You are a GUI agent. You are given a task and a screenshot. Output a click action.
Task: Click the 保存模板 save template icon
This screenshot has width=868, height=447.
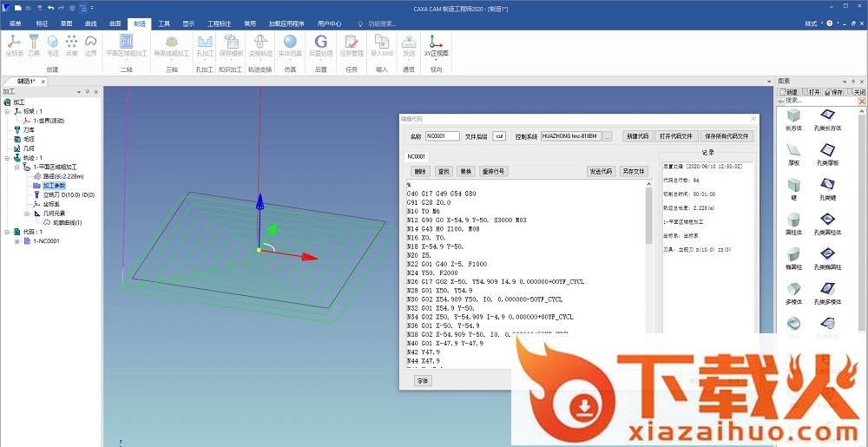[231, 45]
